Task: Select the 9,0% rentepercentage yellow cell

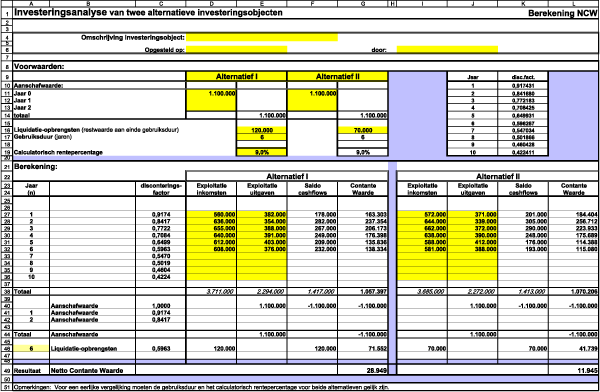Action: click(262, 152)
